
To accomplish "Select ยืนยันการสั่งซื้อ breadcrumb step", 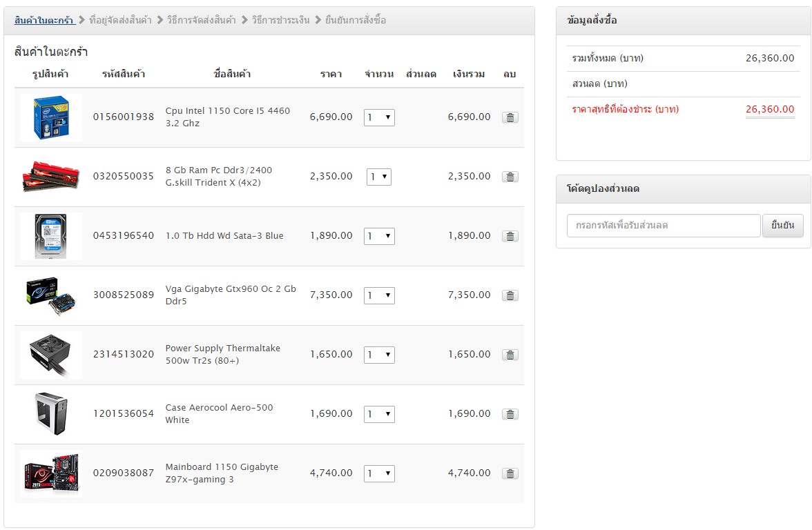I will [x=355, y=20].
